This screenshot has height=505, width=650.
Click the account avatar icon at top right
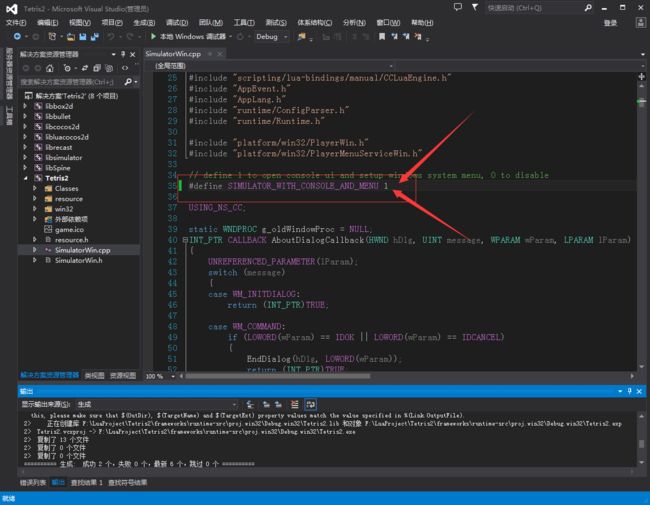click(x=640, y=22)
